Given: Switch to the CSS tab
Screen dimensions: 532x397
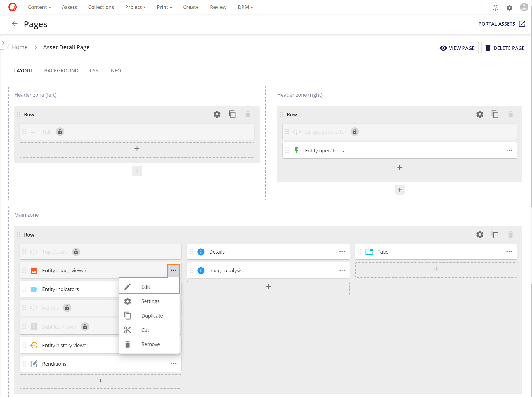Looking at the screenshot, I should pyautogui.click(x=94, y=70).
